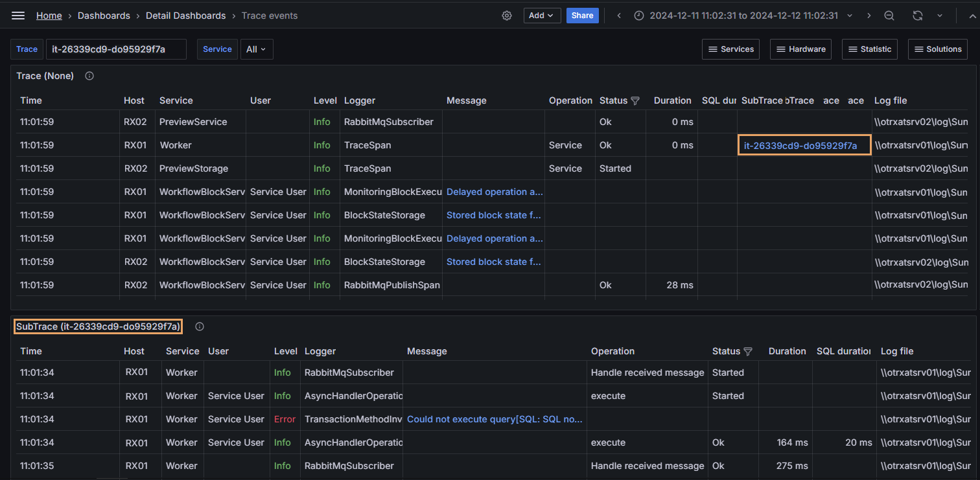Edit the Trace ID input field
The height and width of the screenshot is (480, 980).
116,49
